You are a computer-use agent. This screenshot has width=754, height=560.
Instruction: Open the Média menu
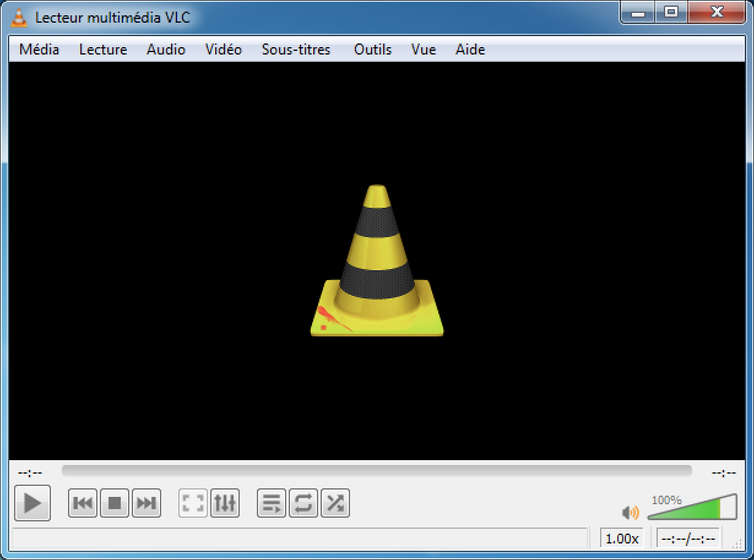click(39, 50)
